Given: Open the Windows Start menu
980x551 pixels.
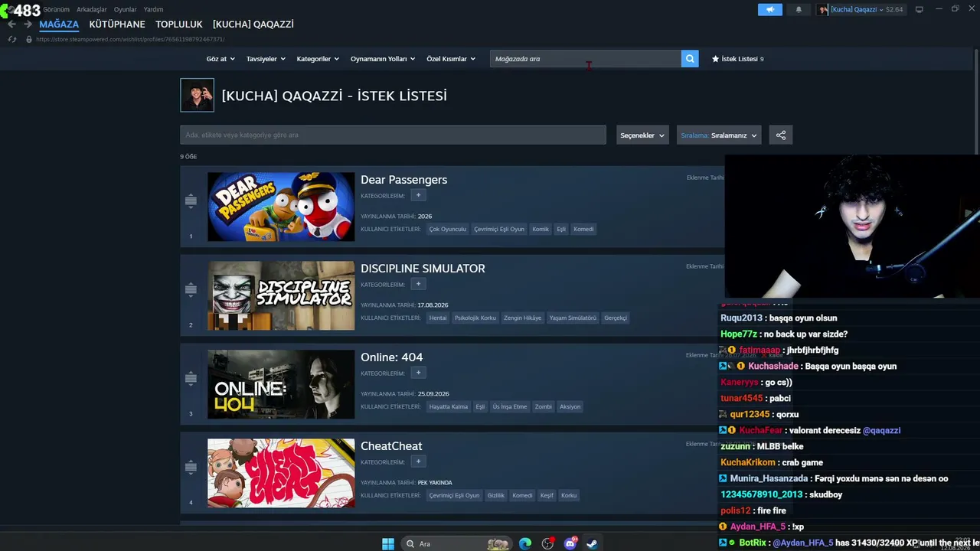Looking at the screenshot, I should [x=388, y=543].
